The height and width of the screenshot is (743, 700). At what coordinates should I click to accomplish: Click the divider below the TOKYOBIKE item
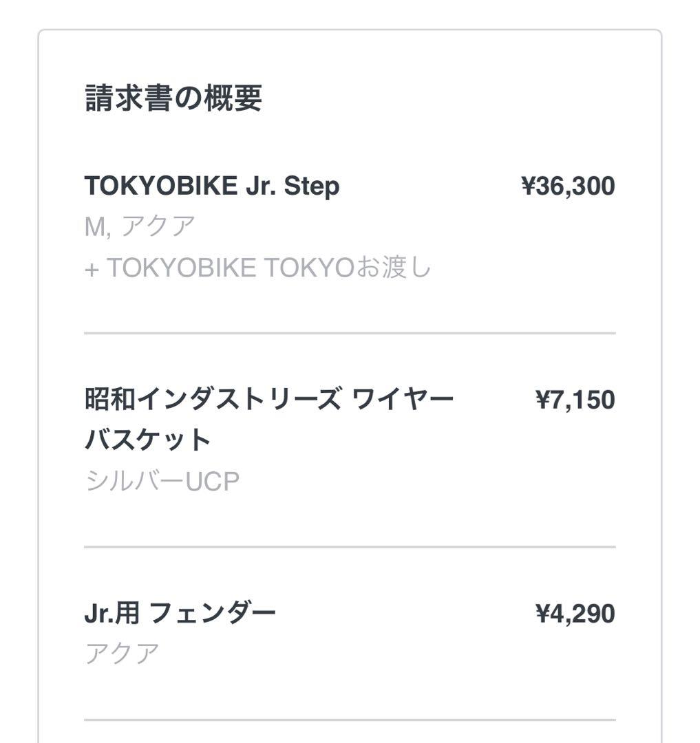point(350,333)
